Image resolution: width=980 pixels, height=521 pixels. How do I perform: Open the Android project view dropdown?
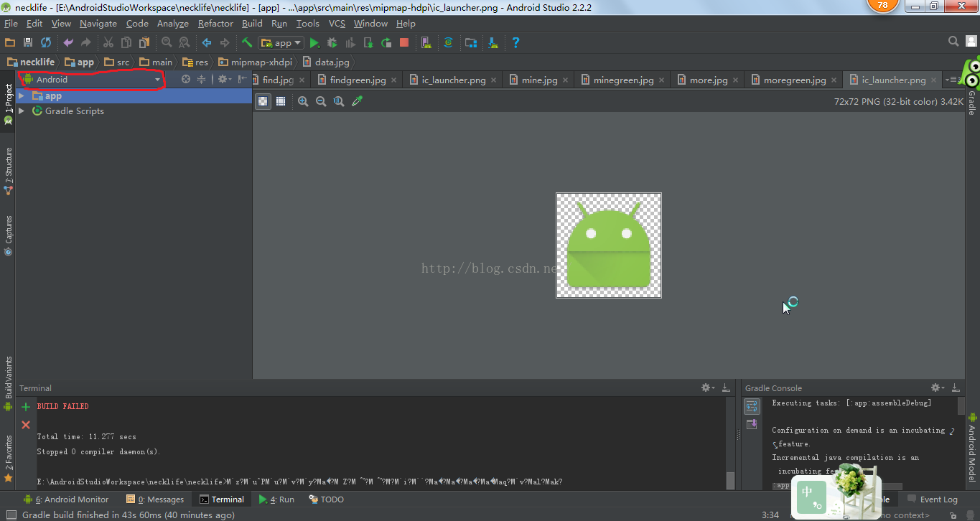click(x=92, y=80)
